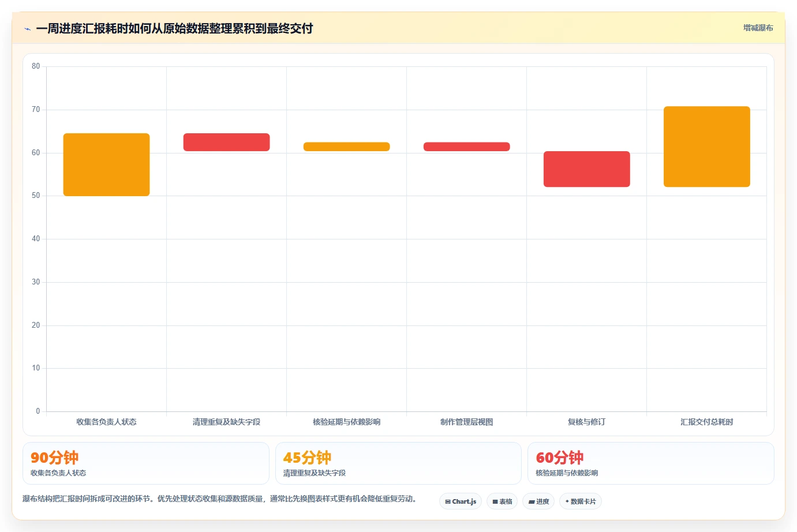This screenshot has height=532, width=797.
Task: Click y-axis tick label 10
Action: (36, 368)
